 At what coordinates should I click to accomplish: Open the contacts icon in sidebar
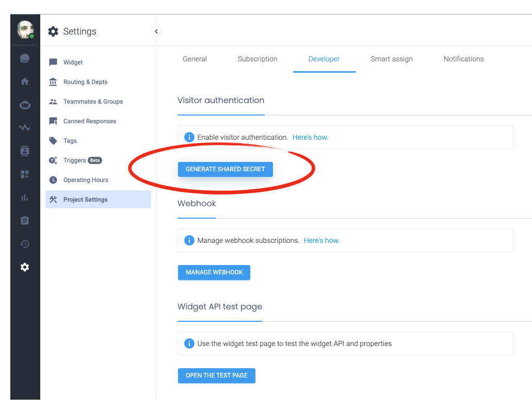[x=25, y=151]
